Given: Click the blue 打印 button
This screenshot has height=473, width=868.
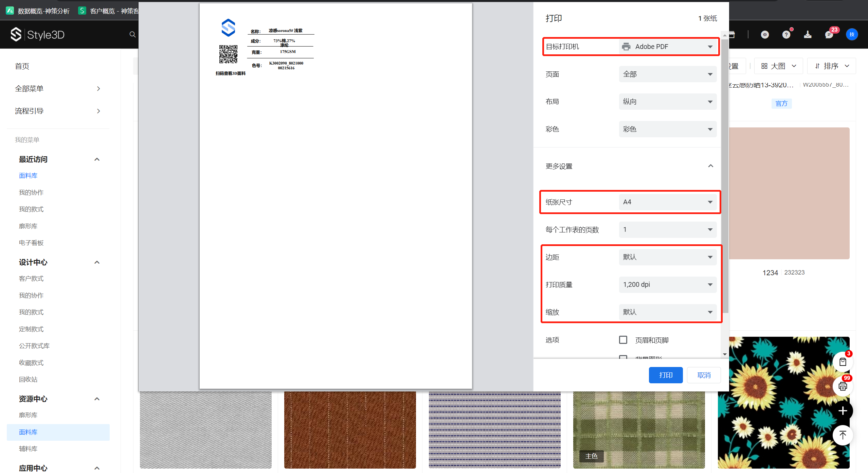Looking at the screenshot, I should click(x=666, y=375).
